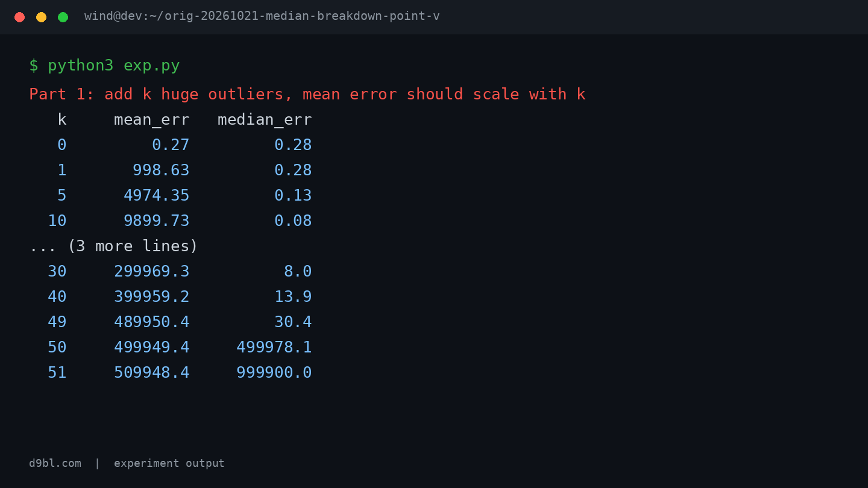Click the red 'Part 1' heading line

pyautogui.click(x=307, y=94)
